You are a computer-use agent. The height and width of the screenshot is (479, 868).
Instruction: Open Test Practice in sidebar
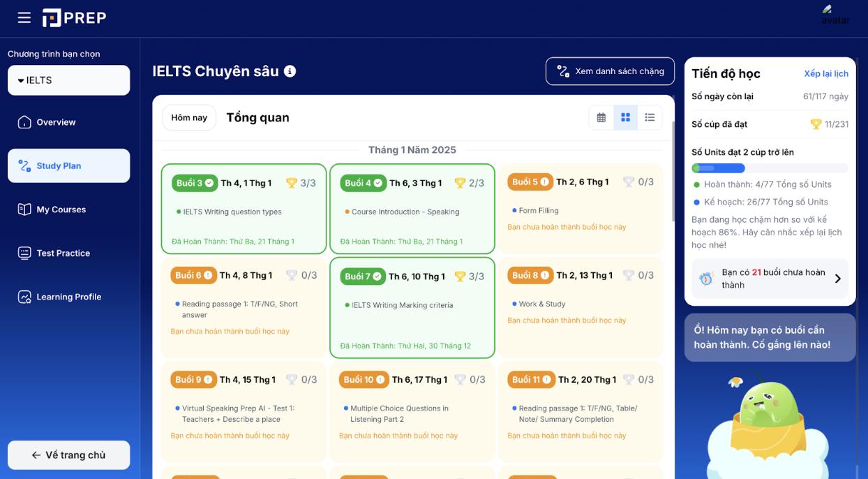[63, 253]
